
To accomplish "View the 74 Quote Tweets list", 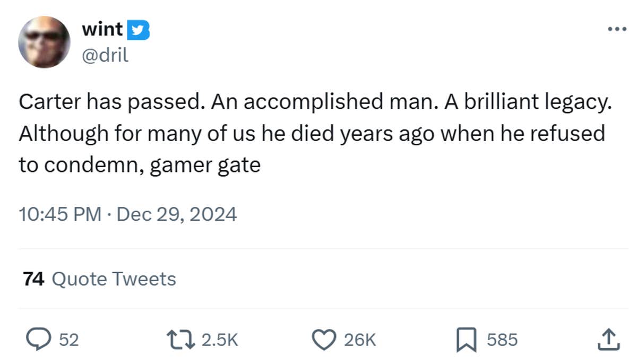I will 99,279.
